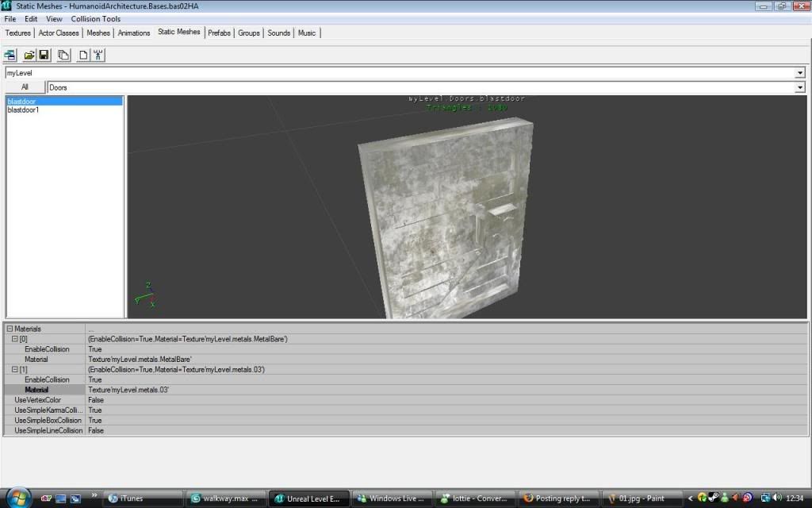Click the rightmost figure toolbar icon

point(98,55)
